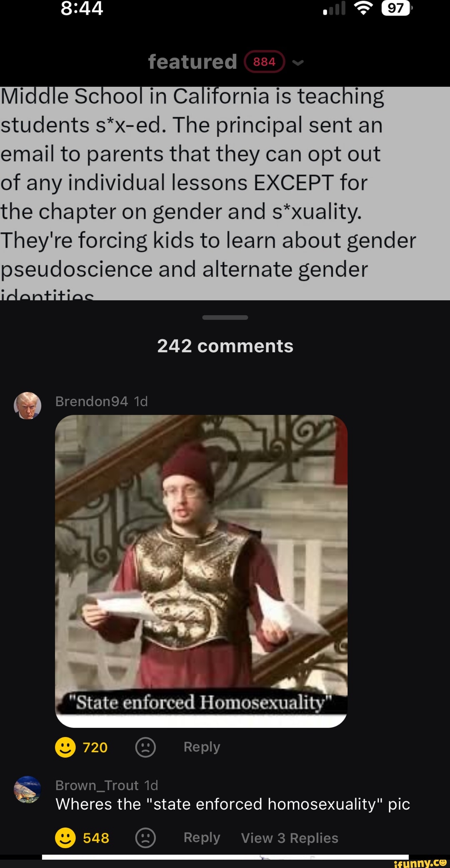Tap the battery indicator showing 97

pyautogui.click(x=396, y=8)
